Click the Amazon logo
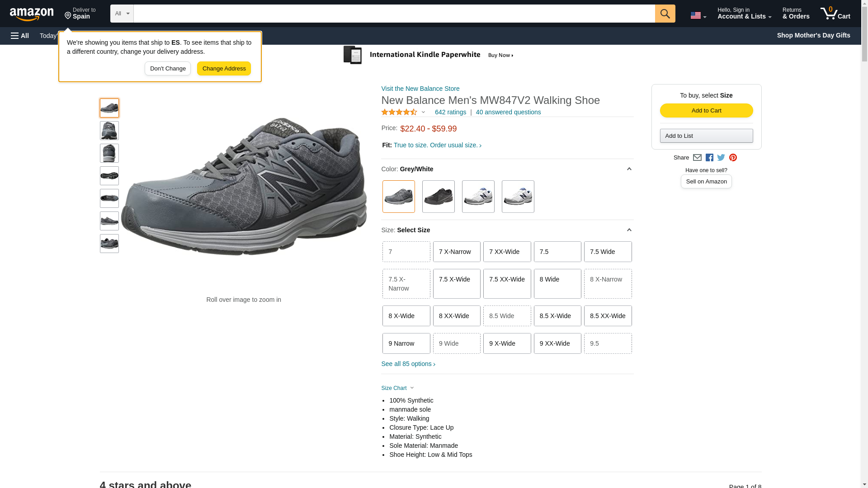 (x=32, y=14)
